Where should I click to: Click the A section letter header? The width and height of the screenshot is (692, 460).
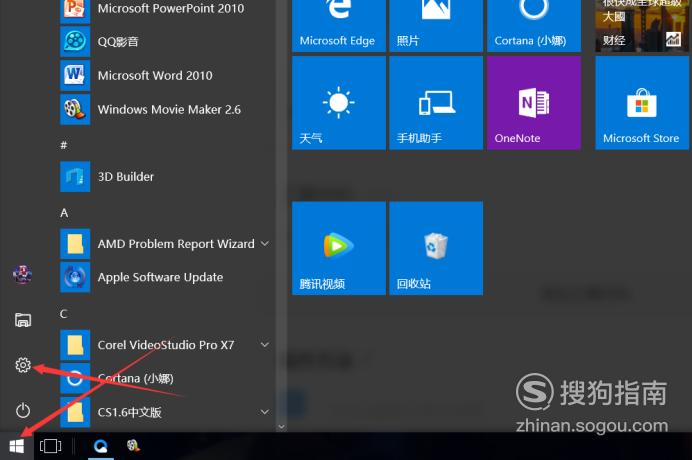tap(64, 213)
